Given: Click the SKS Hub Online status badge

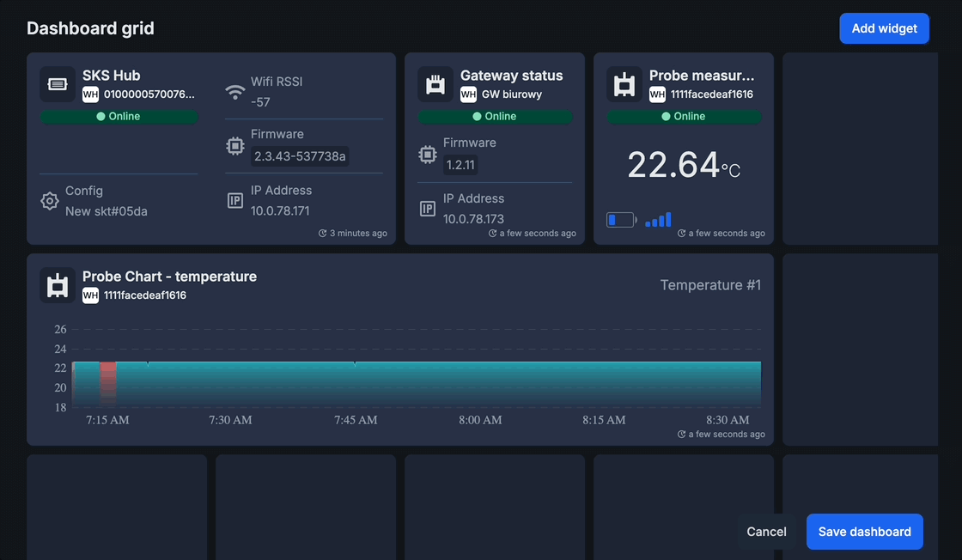Looking at the screenshot, I should [x=119, y=116].
